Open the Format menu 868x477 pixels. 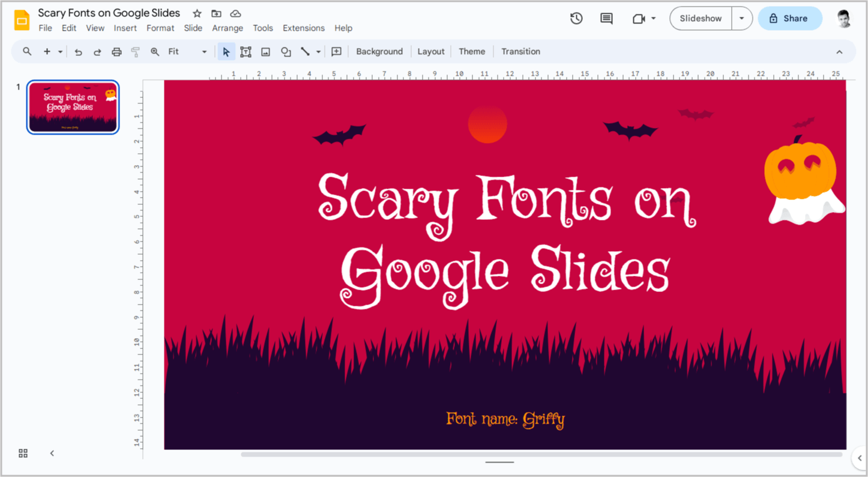(160, 28)
